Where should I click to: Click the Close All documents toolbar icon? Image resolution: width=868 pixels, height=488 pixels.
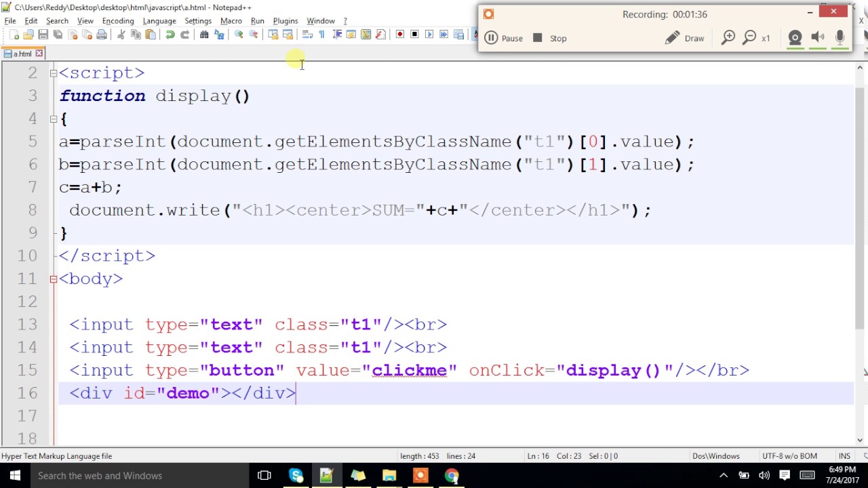click(x=87, y=35)
